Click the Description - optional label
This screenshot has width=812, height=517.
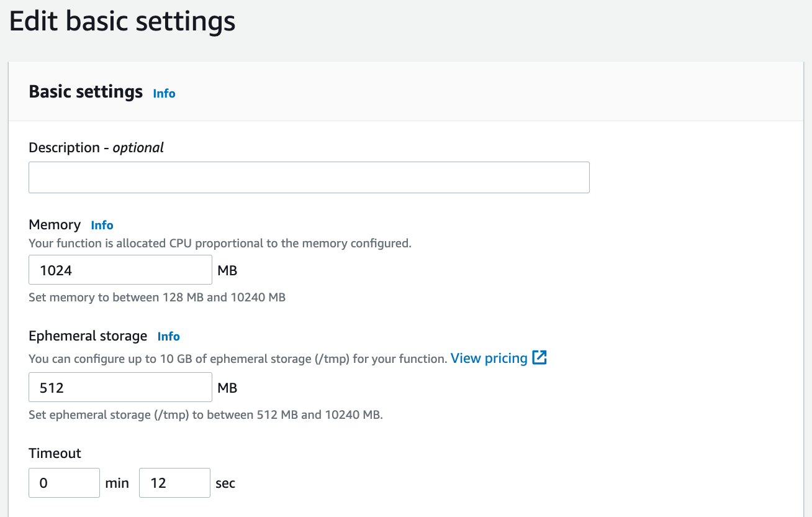96,148
